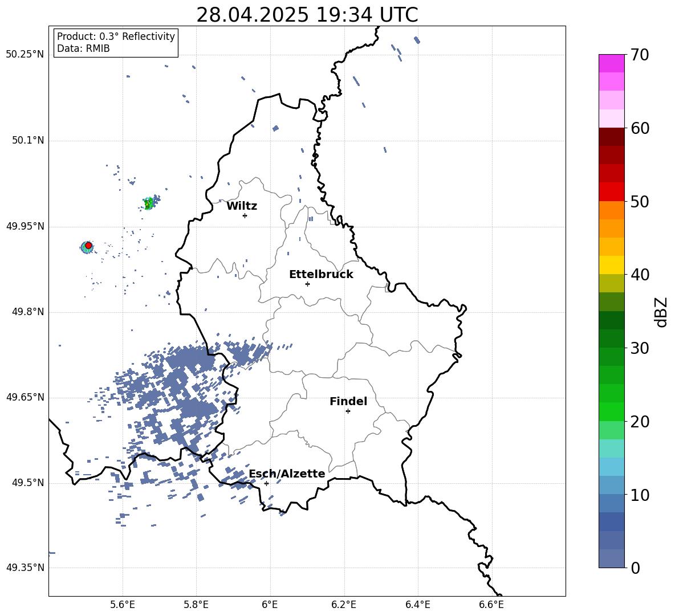Click the Wiltz station label

pyautogui.click(x=242, y=206)
